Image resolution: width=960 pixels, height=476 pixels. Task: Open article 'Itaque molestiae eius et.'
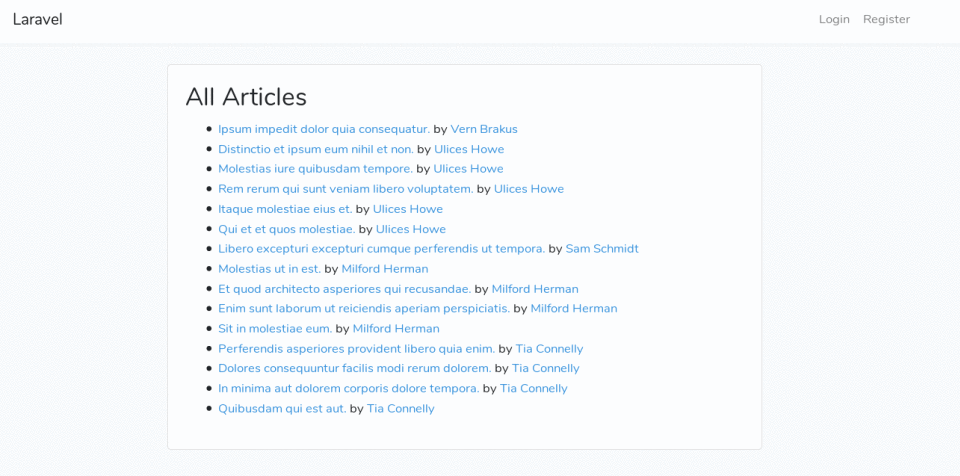(285, 209)
